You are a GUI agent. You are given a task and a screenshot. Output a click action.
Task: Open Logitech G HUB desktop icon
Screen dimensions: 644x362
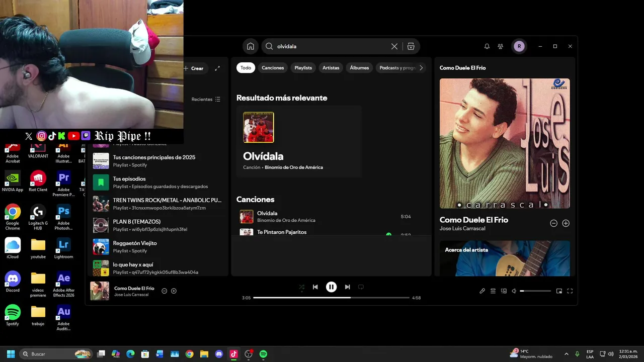pos(38,217)
